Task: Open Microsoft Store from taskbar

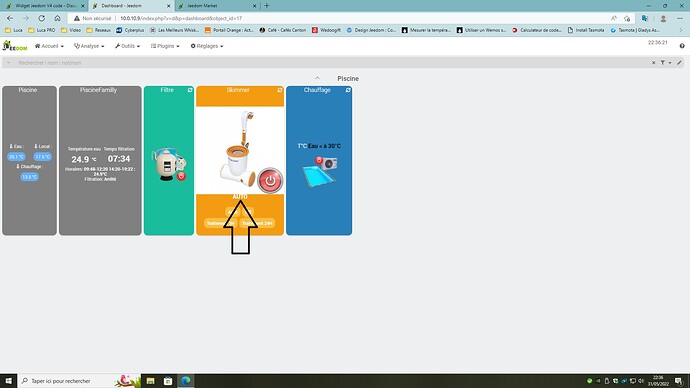Action: [x=168, y=381]
